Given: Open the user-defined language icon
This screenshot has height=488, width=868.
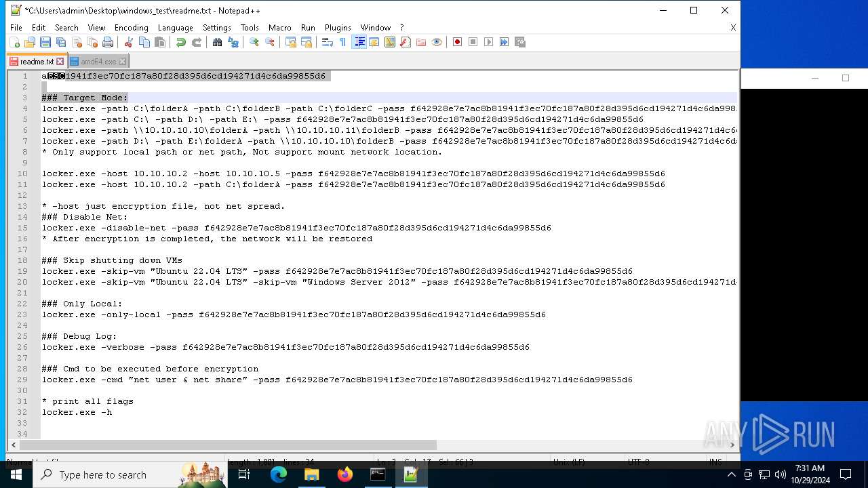Looking at the screenshot, I should [x=374, y=42].
